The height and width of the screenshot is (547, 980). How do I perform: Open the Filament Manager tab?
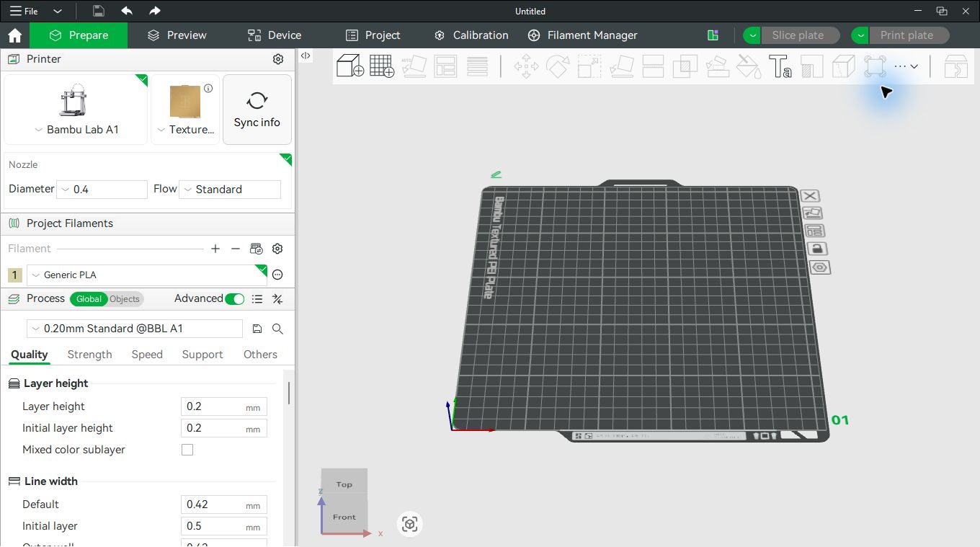582,35
